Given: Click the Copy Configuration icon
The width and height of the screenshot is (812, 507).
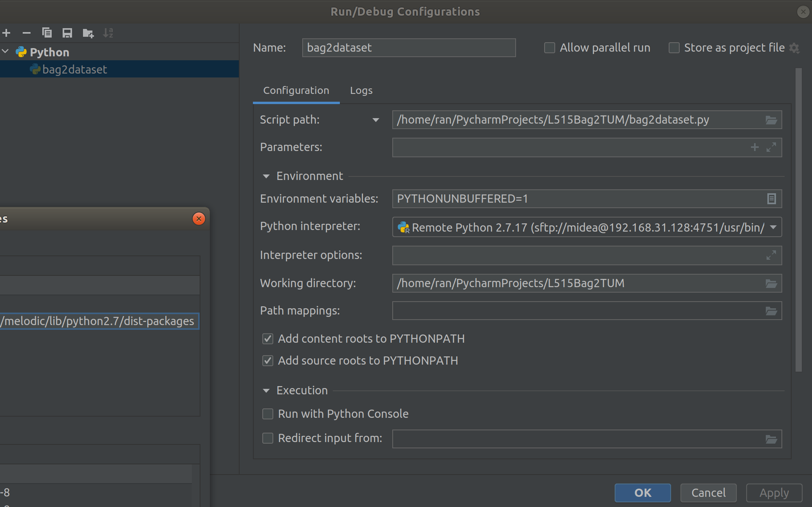Looking at the screenshot, I should (47, 33).
